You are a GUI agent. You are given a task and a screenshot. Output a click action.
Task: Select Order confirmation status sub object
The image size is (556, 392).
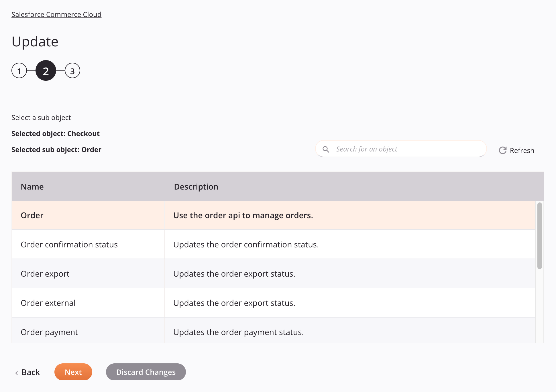point(69,244)
